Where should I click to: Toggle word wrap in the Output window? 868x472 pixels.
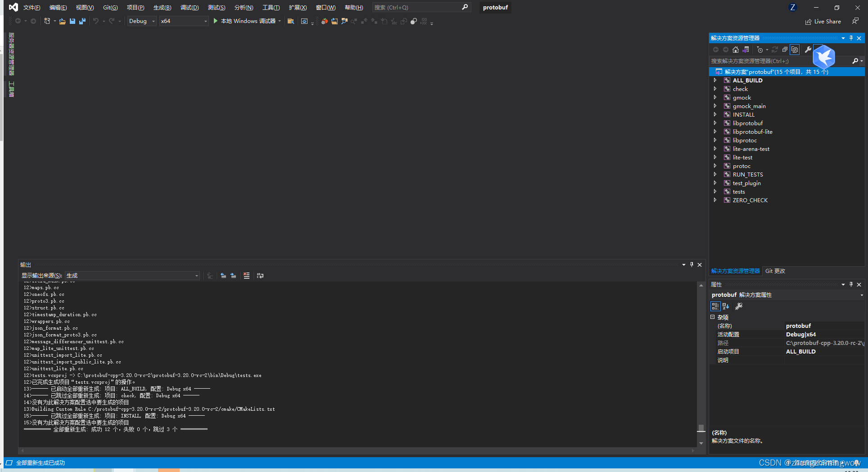[260, 276]
